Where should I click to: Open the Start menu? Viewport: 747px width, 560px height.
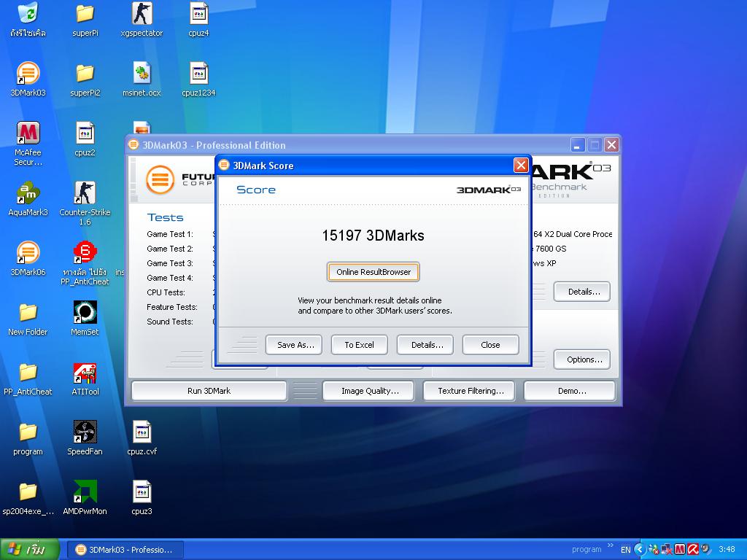(x=29, y=550)
